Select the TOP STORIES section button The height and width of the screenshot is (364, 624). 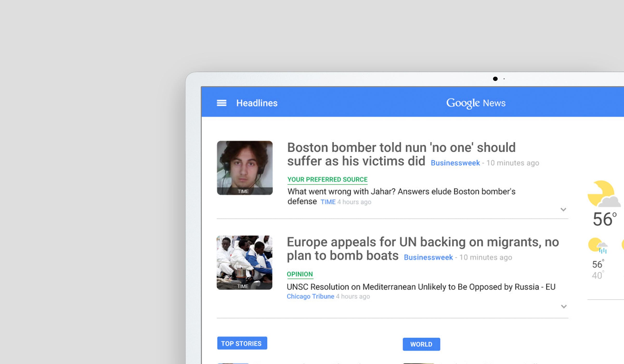(242, 343)
